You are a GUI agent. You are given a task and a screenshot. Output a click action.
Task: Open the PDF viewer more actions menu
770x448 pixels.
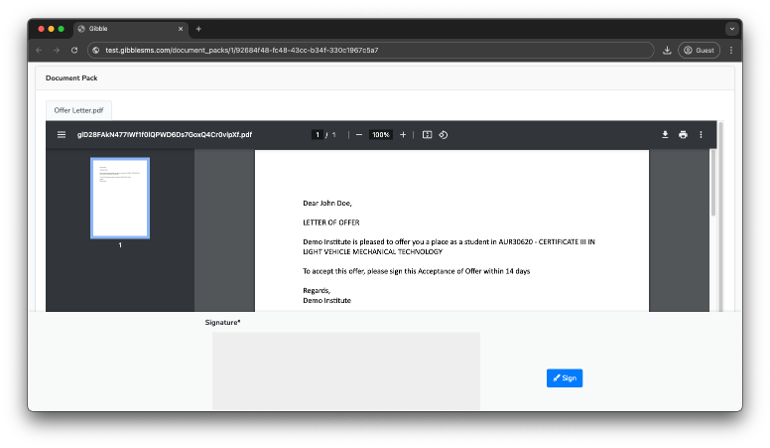(x=700, y=135)
